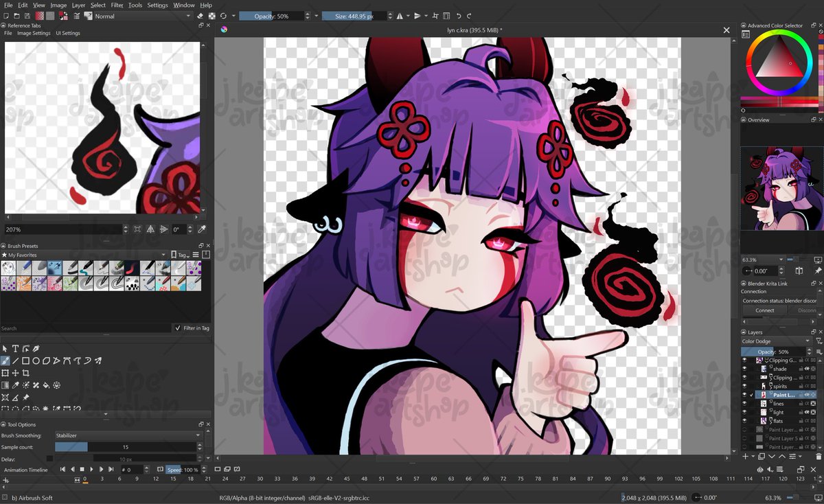The height and width of the screenshot is (504, 824).
Task: Move layer up arrow in Layers
Action: point(782,457)
